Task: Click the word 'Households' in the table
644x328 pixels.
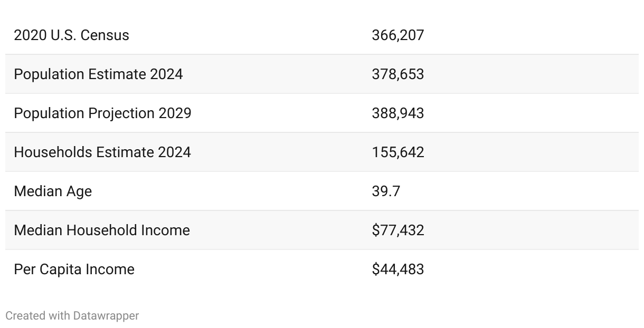Action: (x=53, y=152)
